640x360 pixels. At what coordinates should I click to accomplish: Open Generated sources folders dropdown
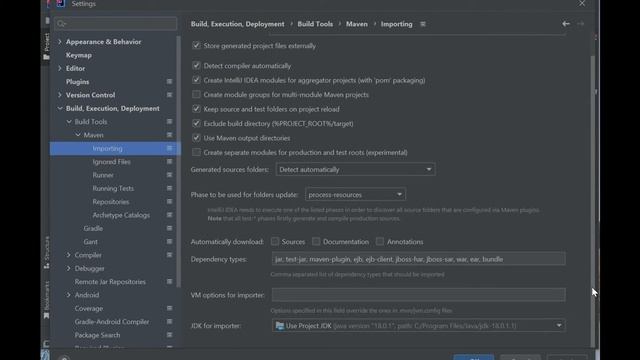[355, 169]
